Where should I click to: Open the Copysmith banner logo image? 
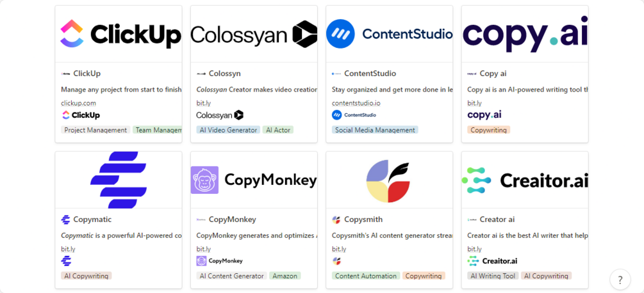click(390, 180)
